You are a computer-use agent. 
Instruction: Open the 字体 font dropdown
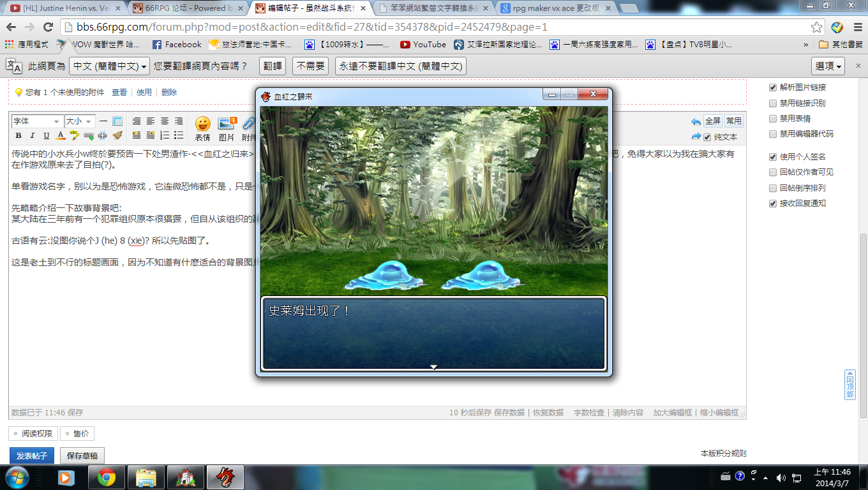(37, 121)
